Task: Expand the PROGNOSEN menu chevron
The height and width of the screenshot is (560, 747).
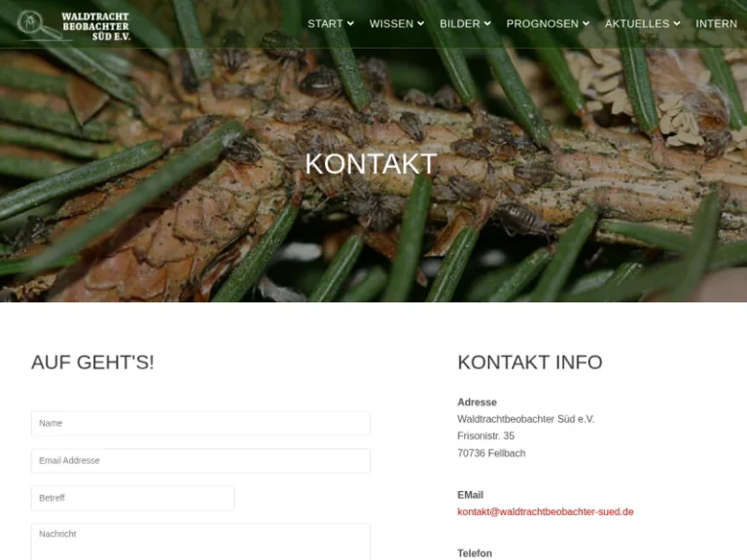Action: 586,23
